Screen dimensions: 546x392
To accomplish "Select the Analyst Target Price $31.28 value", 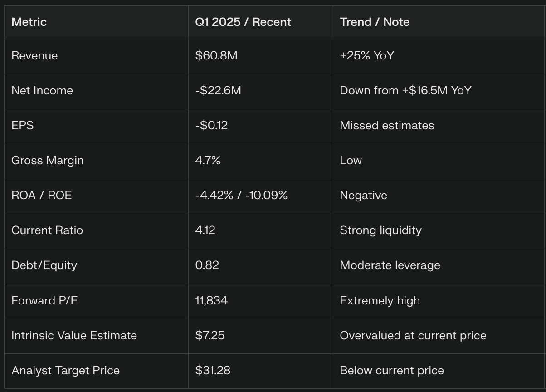I will click(213, 371).
